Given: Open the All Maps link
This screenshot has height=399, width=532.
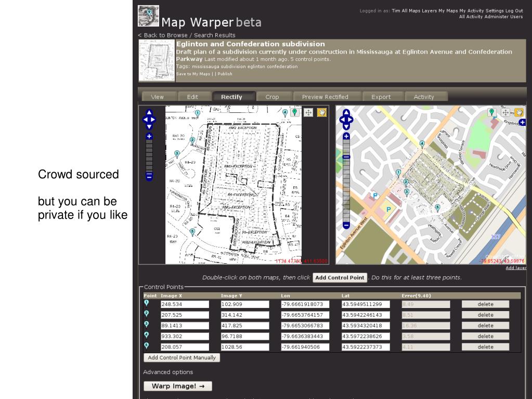Looking at the screenshot, I should 411,11.
